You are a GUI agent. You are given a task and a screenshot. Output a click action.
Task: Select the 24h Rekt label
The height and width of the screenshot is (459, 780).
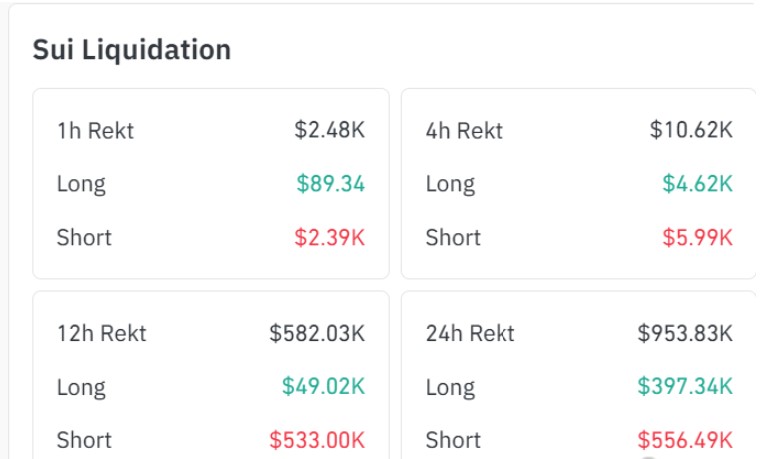click(470, 333)
